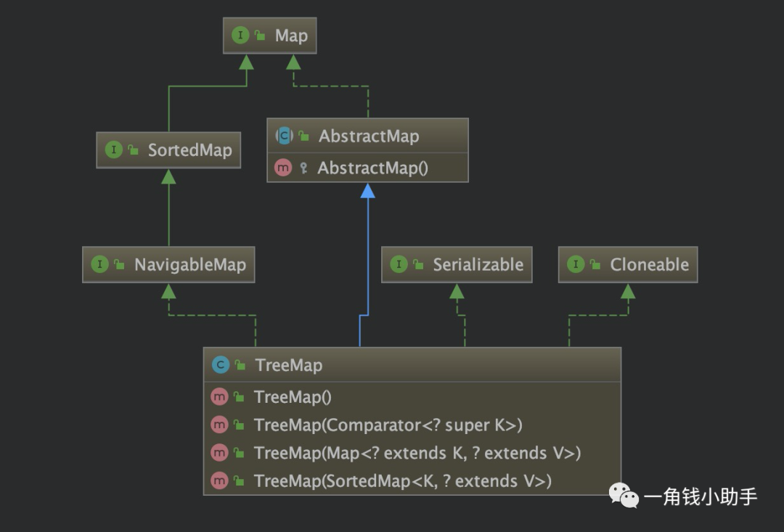
Task: Click the class icon on the TreeMap header
Action: click(221, 365)
